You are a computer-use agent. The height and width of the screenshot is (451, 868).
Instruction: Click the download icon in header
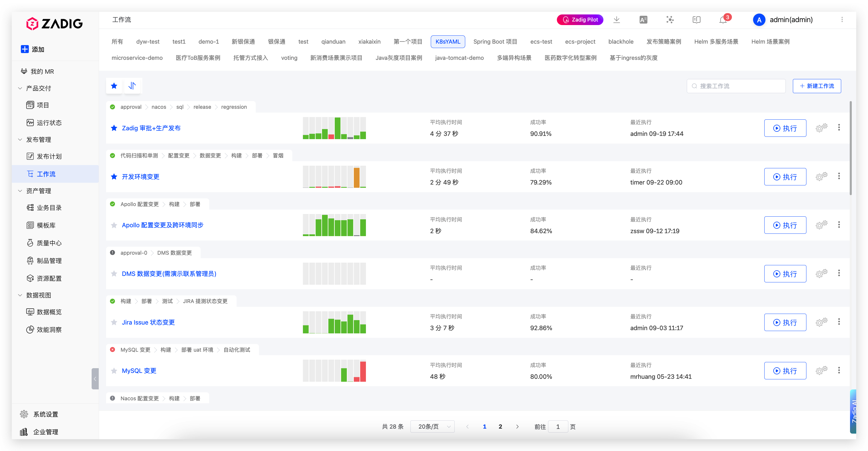tap(616, 20)
